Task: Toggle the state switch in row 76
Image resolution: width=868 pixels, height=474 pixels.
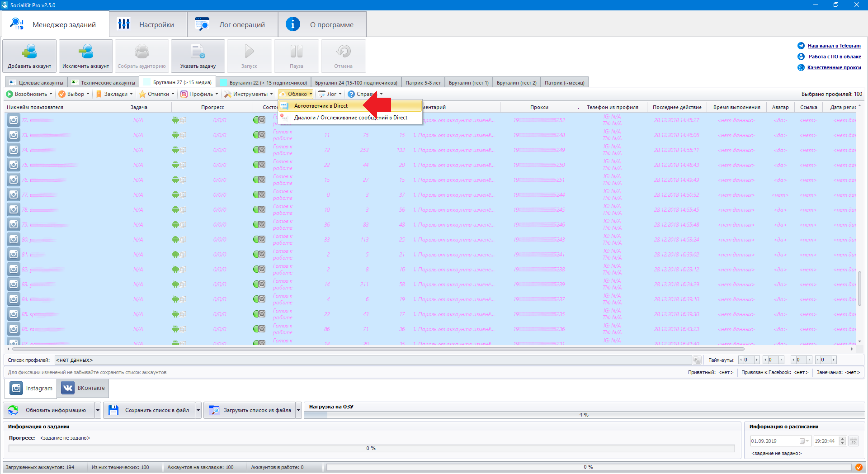Action: point(259,180)
